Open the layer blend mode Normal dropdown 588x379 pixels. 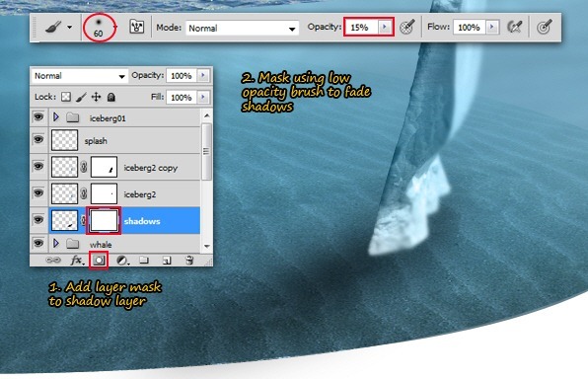pos(79,76)
